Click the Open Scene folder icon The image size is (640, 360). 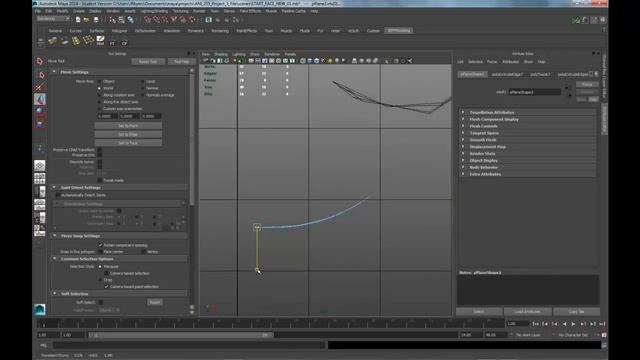point(87,20)
